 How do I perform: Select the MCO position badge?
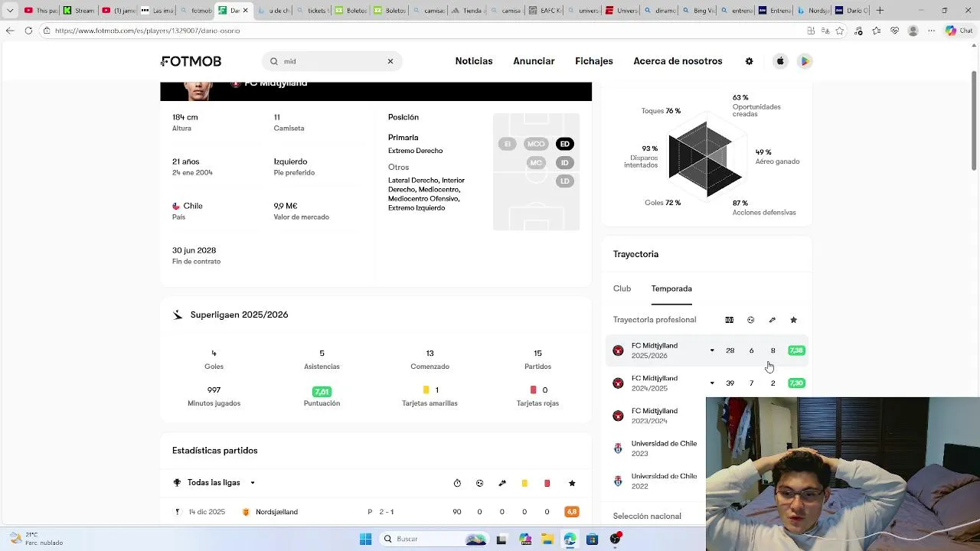[x=536, y=144]
